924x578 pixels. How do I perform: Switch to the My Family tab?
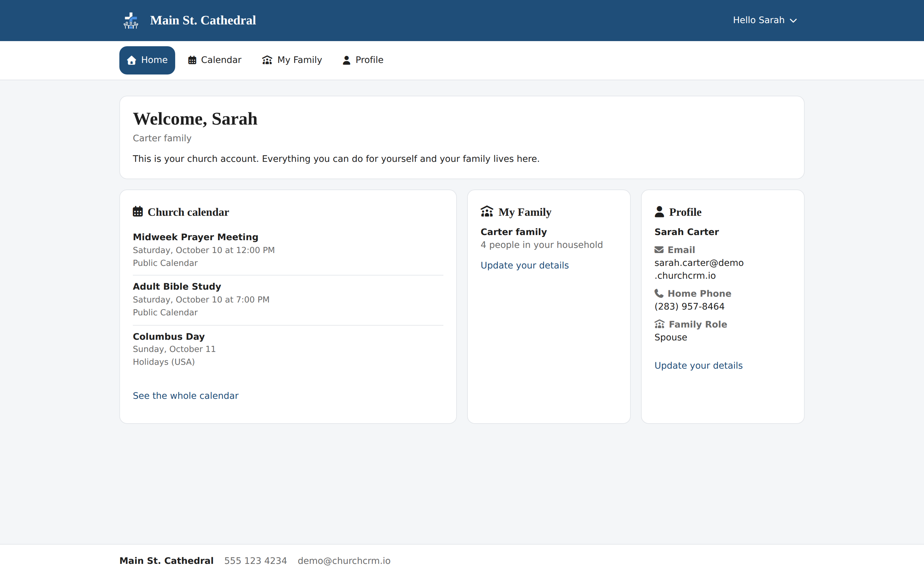pyautogui.click(x=292, y=60)
